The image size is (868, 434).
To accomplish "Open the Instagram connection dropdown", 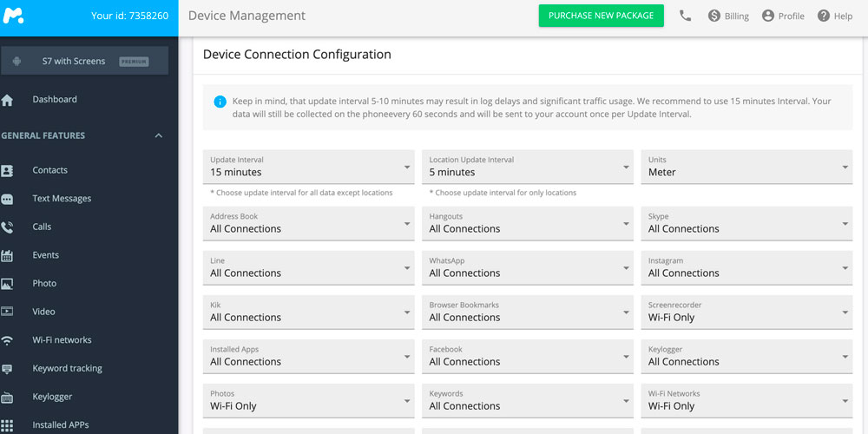I will 746,268.
